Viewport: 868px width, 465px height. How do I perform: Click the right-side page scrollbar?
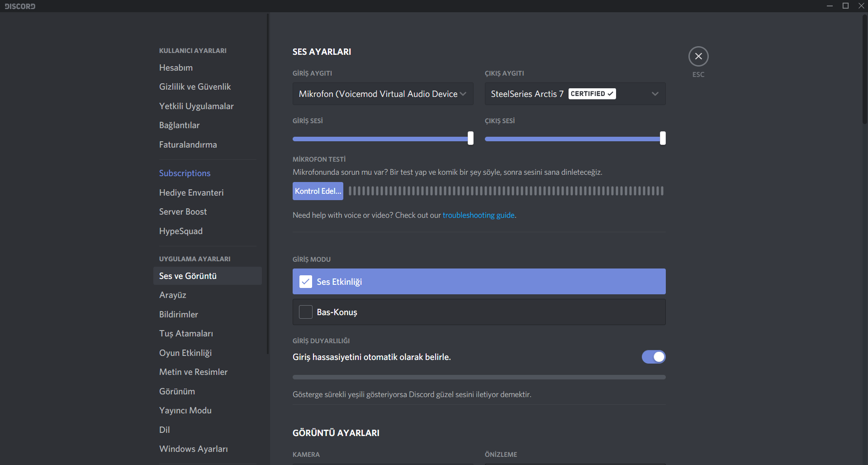click(x=864, y=68)
